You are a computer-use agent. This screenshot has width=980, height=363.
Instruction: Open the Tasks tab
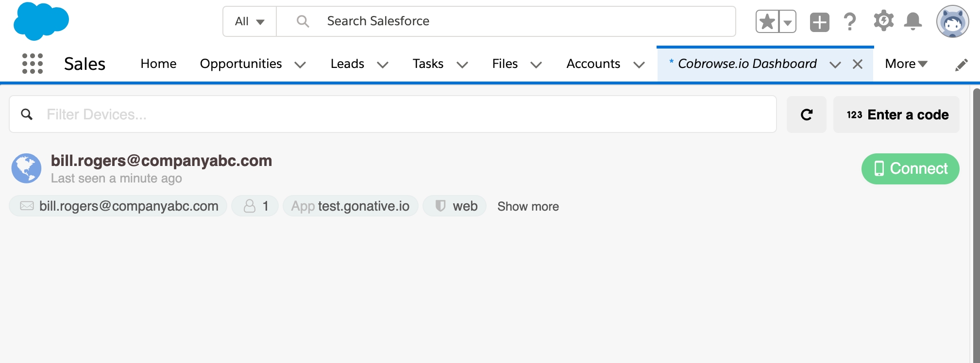tap(428, 64)
